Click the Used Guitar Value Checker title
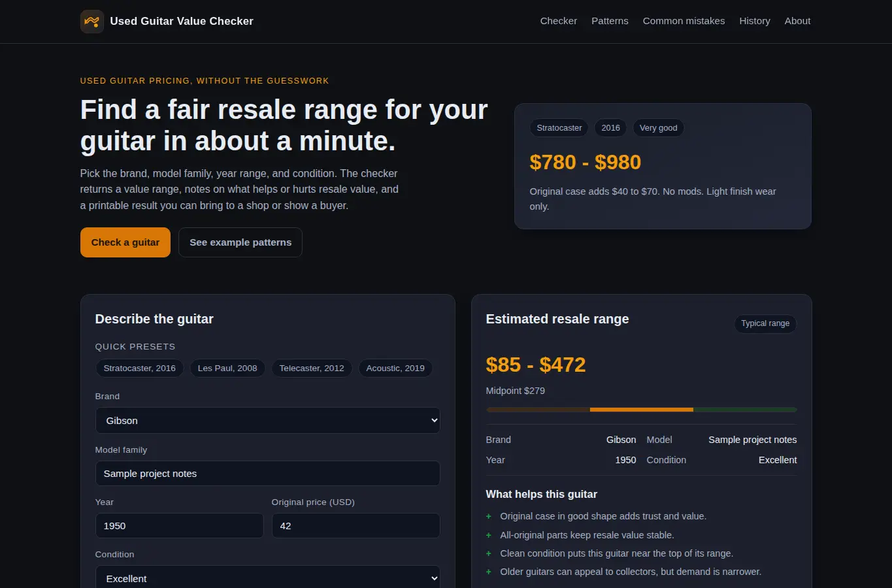 pyautogui.click(x=182, y=21)
